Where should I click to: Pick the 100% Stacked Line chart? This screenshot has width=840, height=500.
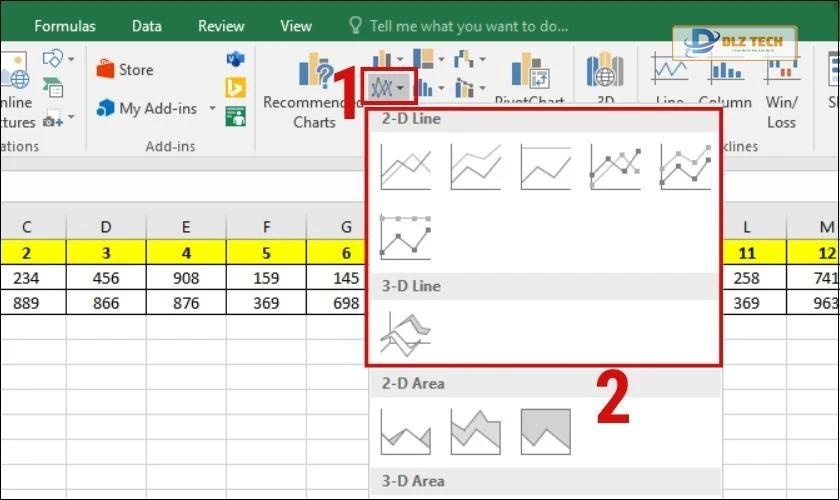click(545, 167)
